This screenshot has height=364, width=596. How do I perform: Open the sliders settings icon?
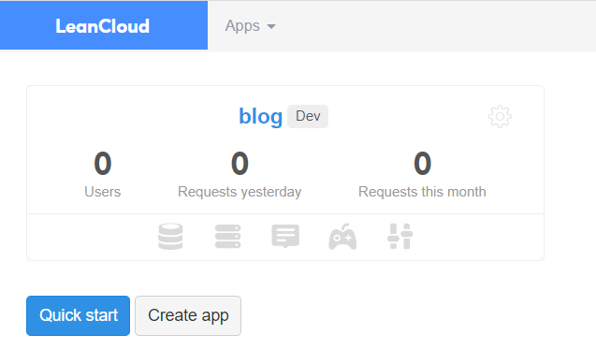coord(400,237)
